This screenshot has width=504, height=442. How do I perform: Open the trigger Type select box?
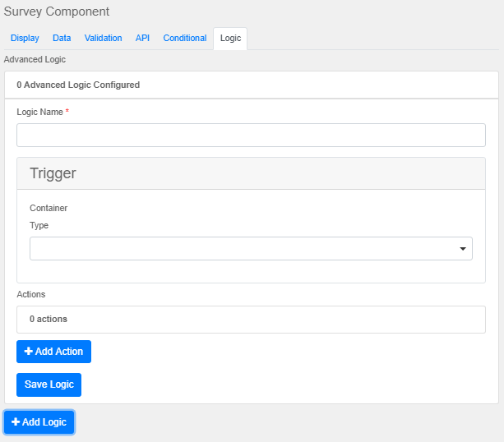pos(251,249)
